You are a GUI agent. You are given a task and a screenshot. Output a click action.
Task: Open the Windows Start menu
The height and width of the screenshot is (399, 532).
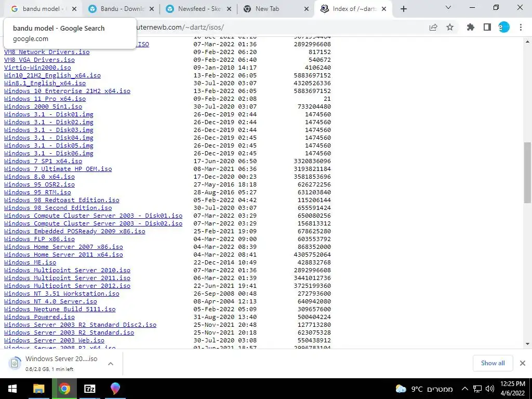(x=12, y=389)
